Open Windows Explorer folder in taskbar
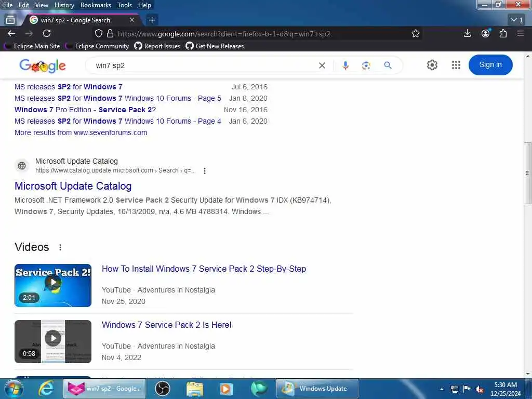 (x=194, y=389)
